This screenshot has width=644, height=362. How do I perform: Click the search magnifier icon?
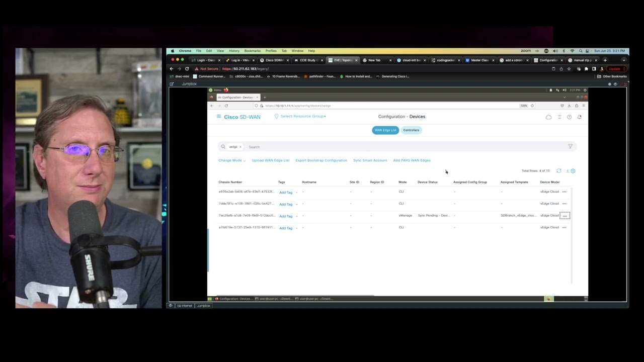tap(223, 147)
